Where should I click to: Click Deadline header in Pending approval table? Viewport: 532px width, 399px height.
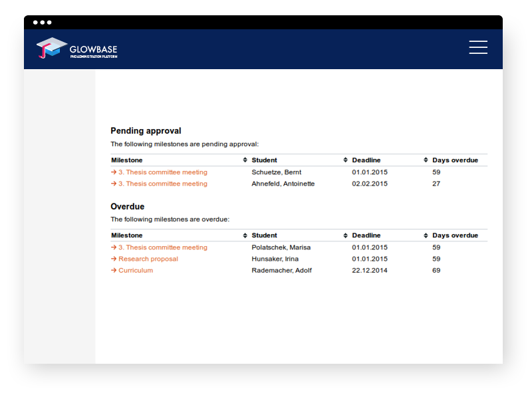(x=366, y=160)
